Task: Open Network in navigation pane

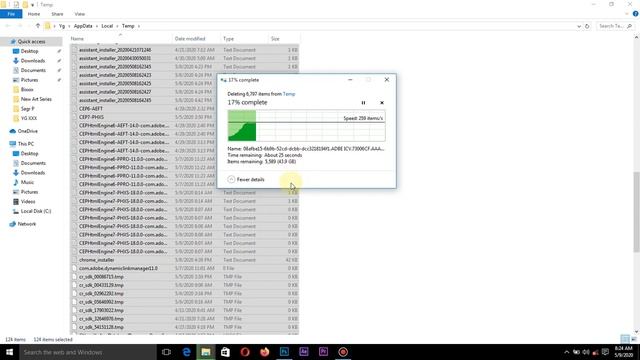Action: pyautogui.click(x=27, y=224)
